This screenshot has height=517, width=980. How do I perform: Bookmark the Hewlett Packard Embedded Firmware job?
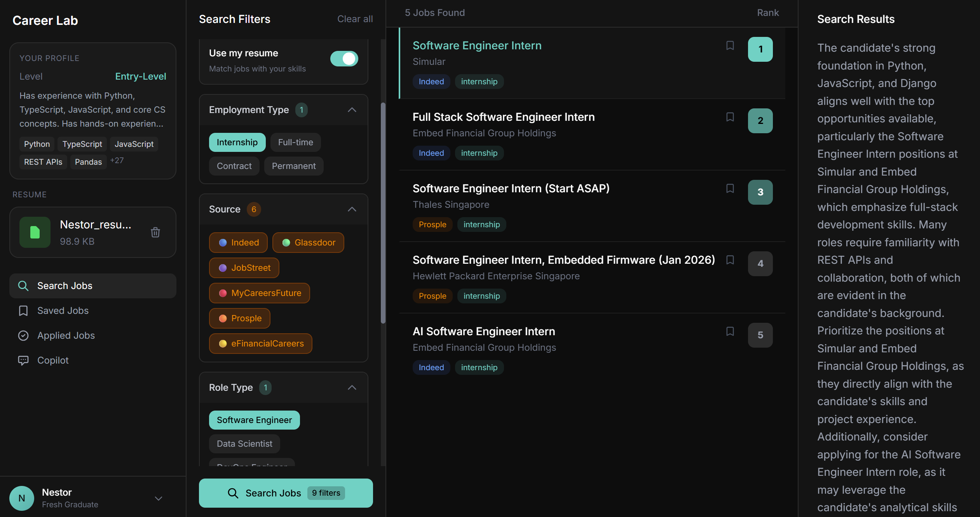(730, 260)
